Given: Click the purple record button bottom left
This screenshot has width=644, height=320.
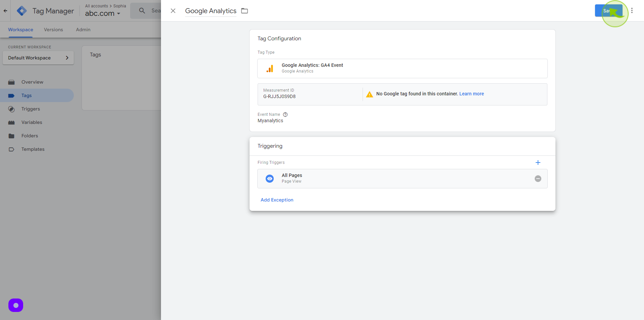Looking at the screenshot, I should (16, 305).
